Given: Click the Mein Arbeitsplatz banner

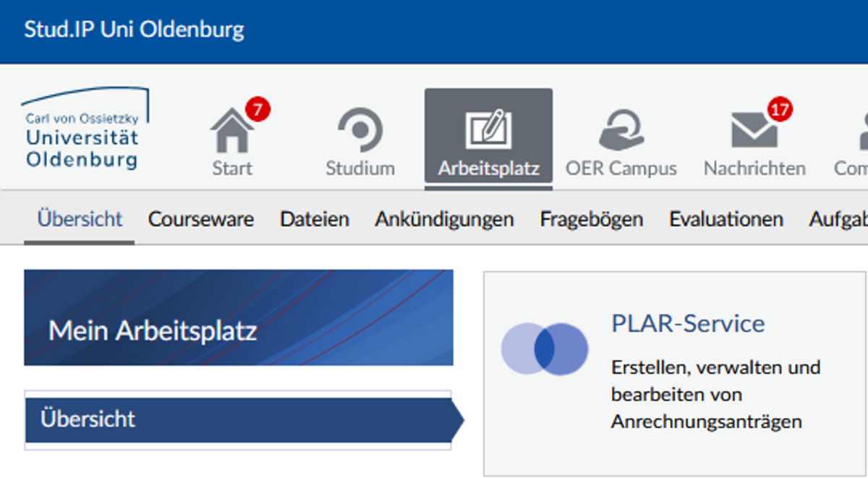Looking at the screenshot, I should click(239, 318).
